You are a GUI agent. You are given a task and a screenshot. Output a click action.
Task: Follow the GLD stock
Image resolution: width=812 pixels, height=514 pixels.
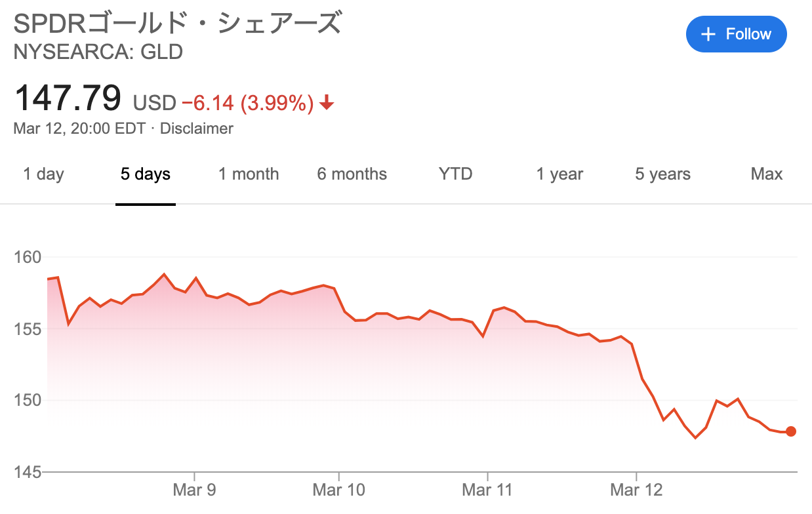tap(736, 34)
